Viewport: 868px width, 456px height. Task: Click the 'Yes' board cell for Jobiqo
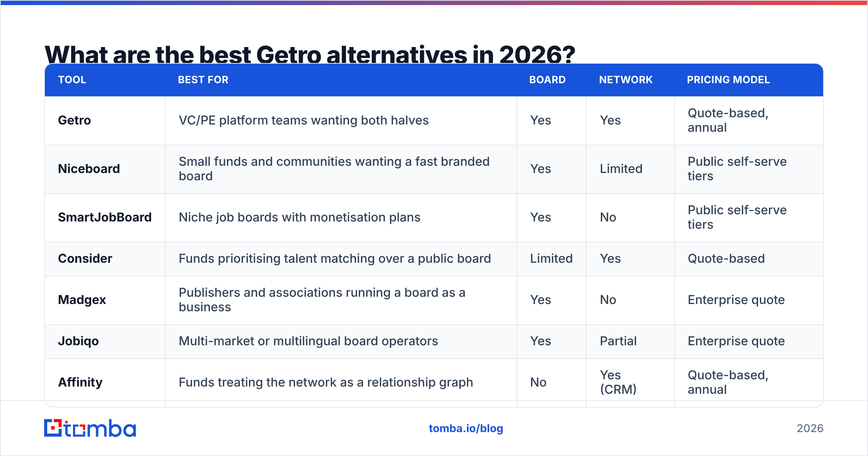coord(541,341)
